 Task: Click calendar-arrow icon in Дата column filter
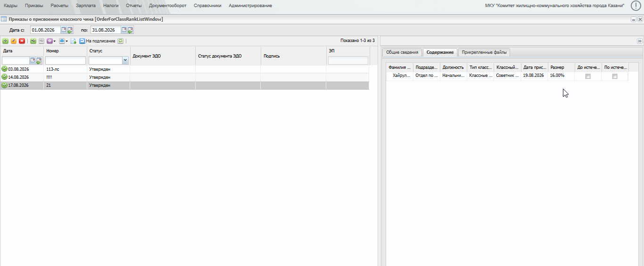click(39, 60)
